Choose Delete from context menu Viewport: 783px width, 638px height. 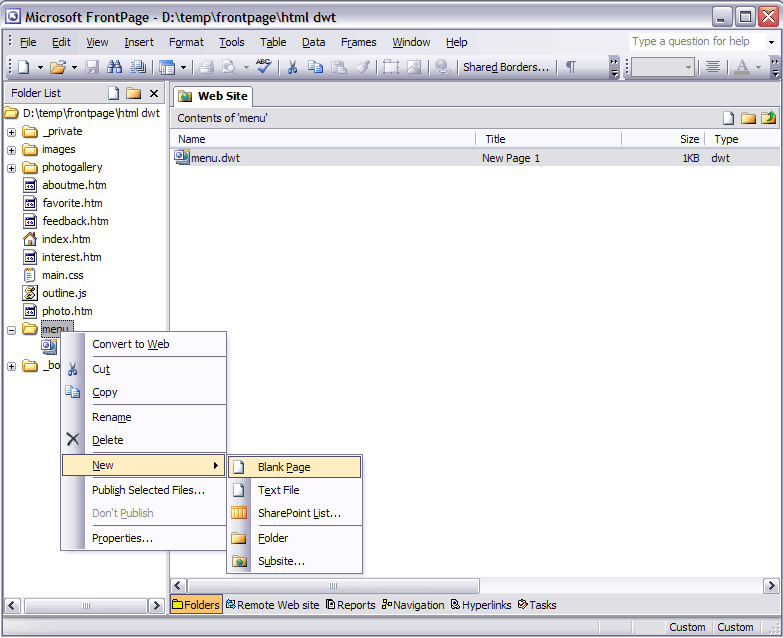coord(144,440)
